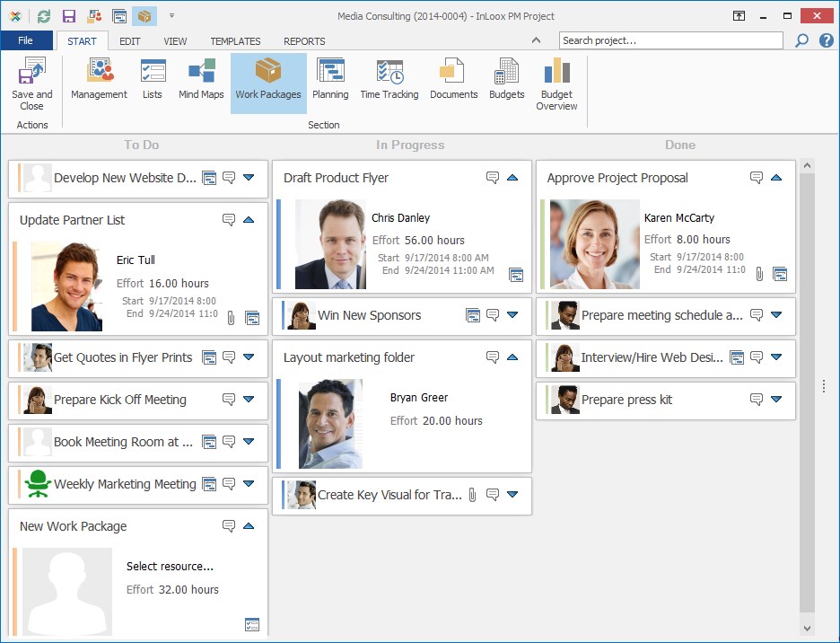Click paperclip on Create Key Visual card
Image resolution: width=840 pixels, height=643 pixels.
tap(472, 495)
